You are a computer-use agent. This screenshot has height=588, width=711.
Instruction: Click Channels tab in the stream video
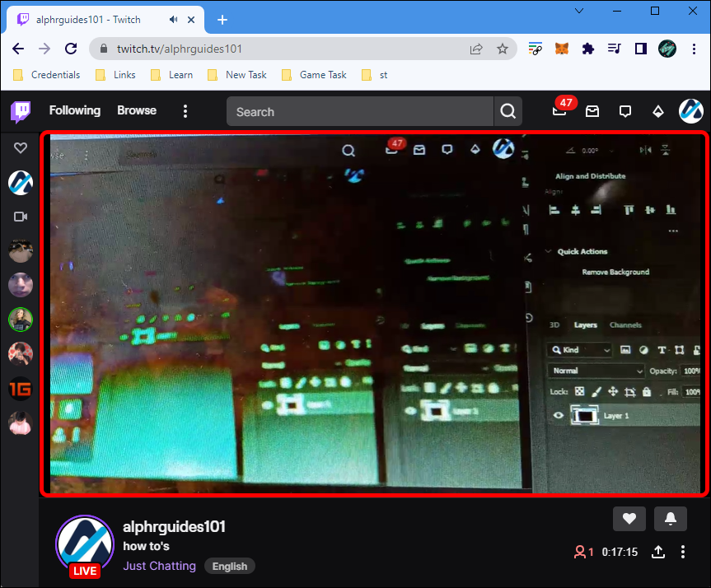pyautogui.click(x=625, y=325)
